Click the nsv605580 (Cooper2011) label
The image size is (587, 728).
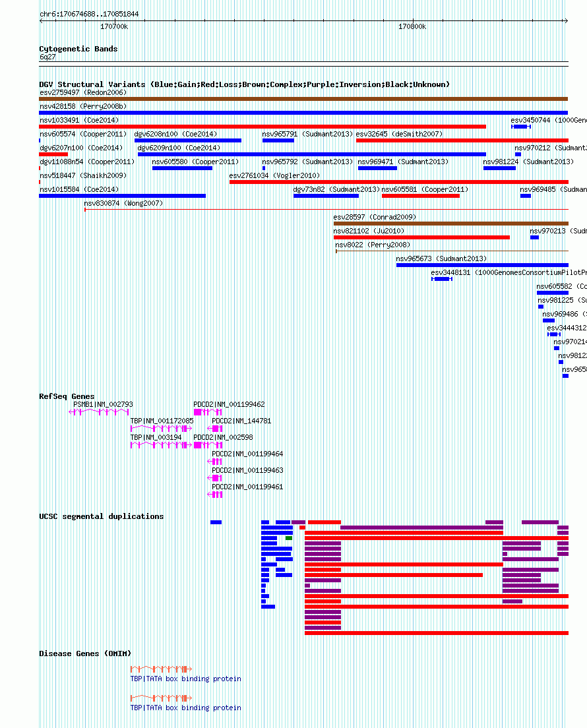pos(195,162)
